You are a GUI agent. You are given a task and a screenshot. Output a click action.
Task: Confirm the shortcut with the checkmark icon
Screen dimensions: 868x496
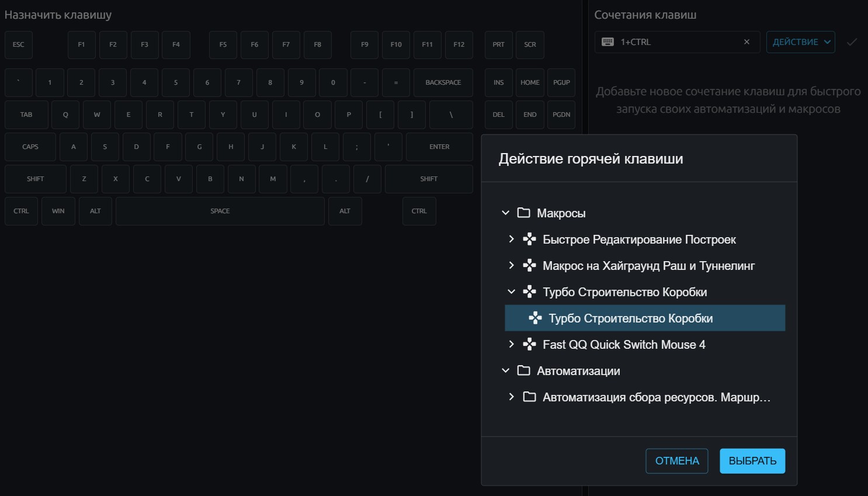tap(852, 42)
